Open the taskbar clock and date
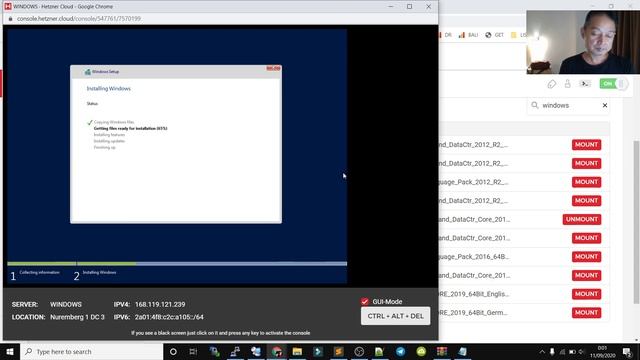Image resolution: width=640 pixels, height=360 pixels. (602, 351)
